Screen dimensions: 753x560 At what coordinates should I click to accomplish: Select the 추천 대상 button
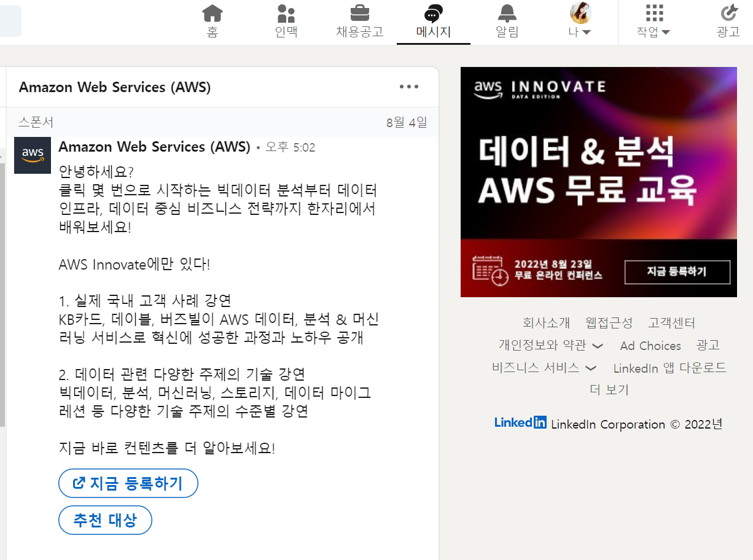pyautogui.click(x=104, y=521)
